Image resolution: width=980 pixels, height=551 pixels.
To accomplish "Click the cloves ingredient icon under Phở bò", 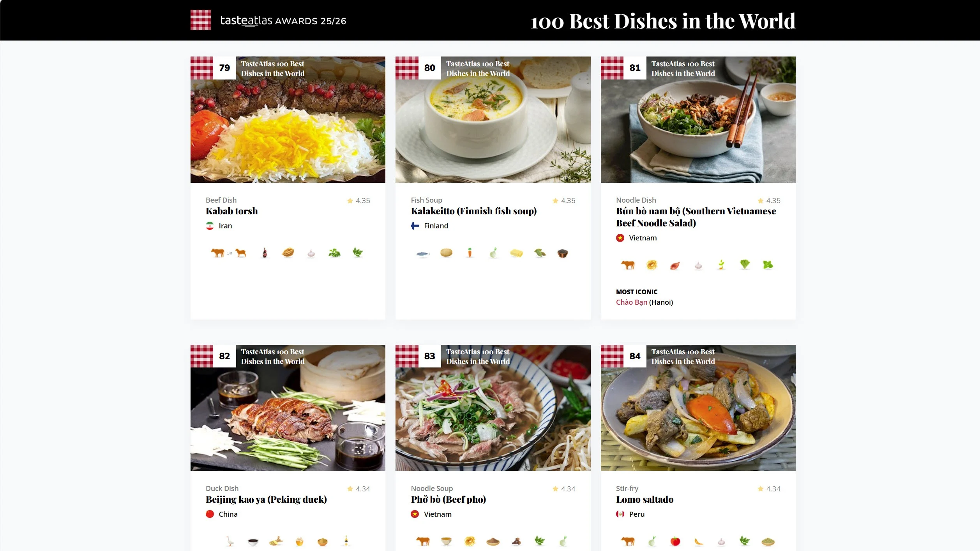I will pos(517,541).
